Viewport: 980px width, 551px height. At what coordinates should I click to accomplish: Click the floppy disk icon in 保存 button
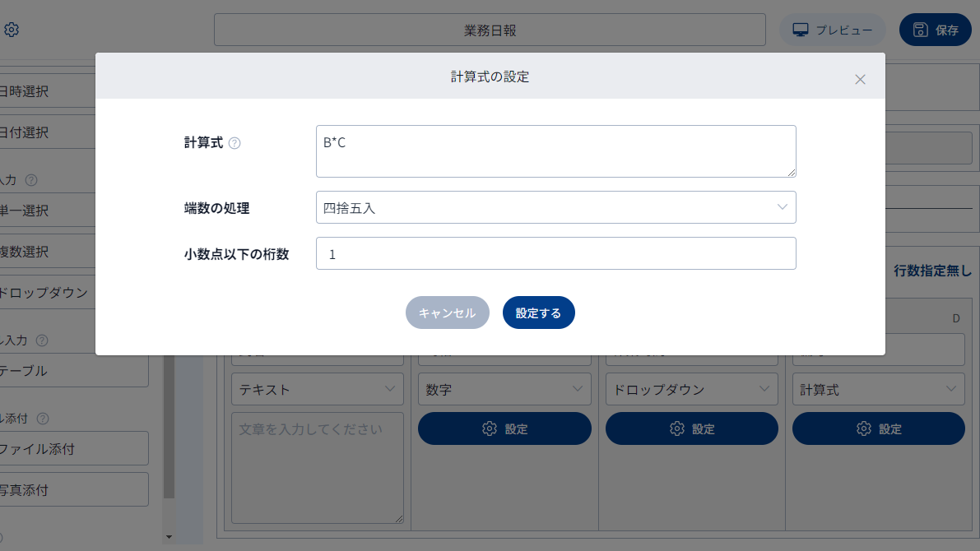click(x=921, y=30)
